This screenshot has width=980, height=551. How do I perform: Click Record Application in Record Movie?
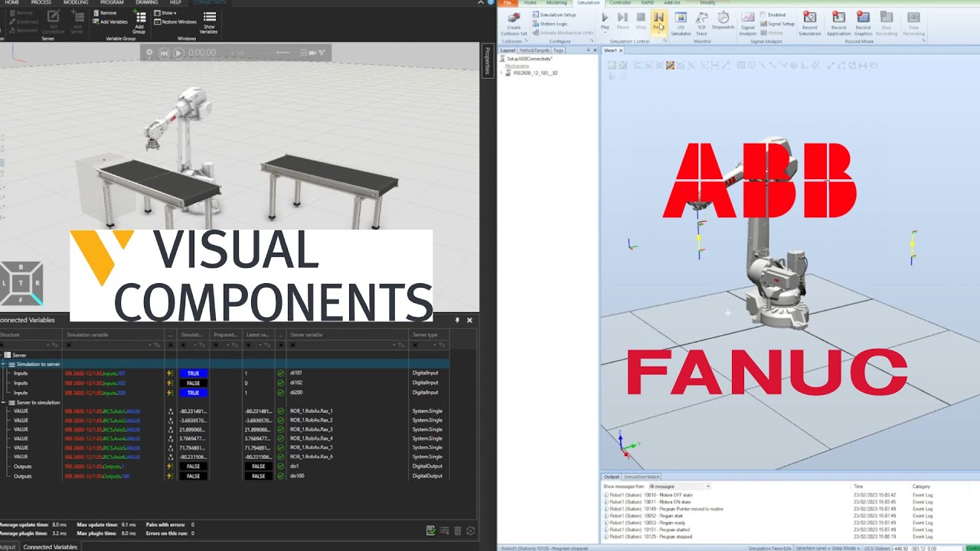coord(838,24)
